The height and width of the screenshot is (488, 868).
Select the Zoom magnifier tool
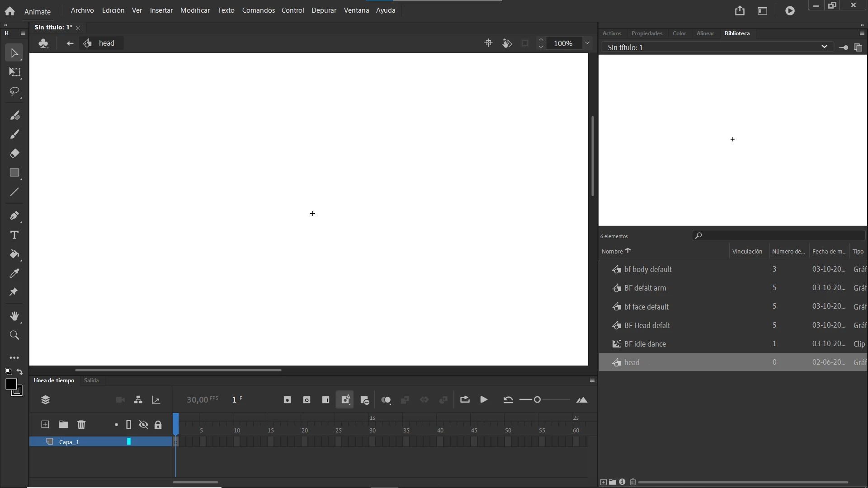click(x=14, y=335)
